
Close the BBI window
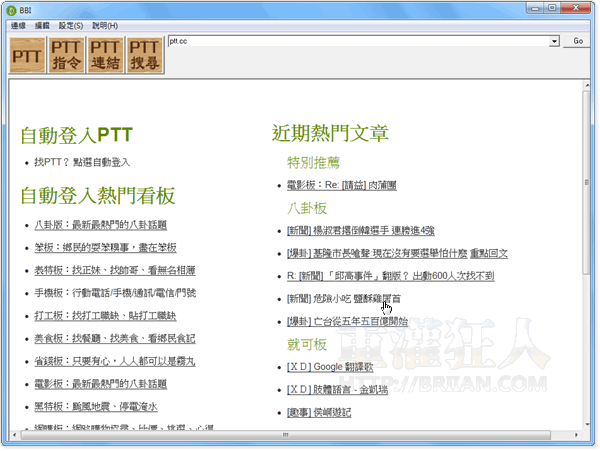[x=576, y=8]
